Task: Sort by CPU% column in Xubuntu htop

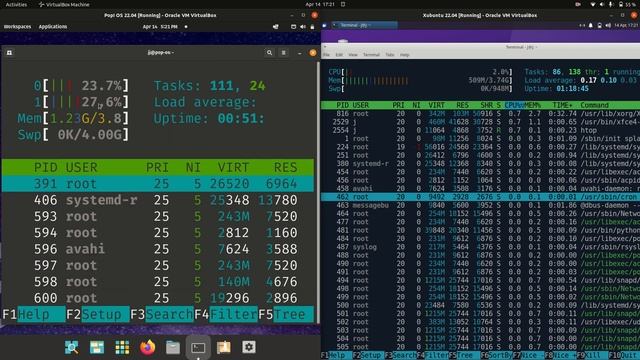Action: 514,105
